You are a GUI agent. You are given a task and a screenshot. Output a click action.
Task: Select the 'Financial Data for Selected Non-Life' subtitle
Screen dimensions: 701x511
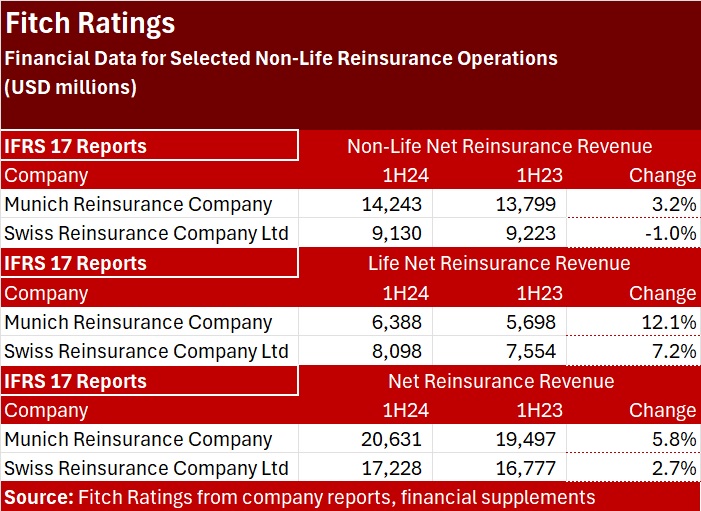[x=281, y=58]
